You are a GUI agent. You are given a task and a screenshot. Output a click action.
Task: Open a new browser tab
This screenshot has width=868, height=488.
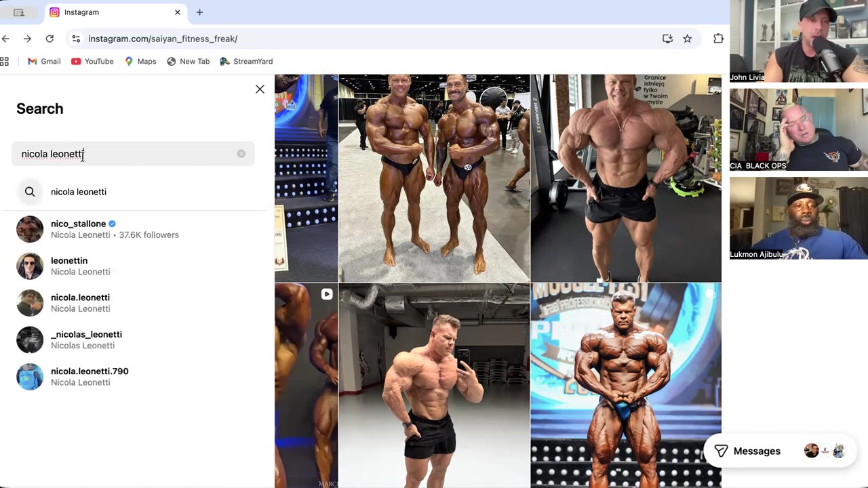199,12
